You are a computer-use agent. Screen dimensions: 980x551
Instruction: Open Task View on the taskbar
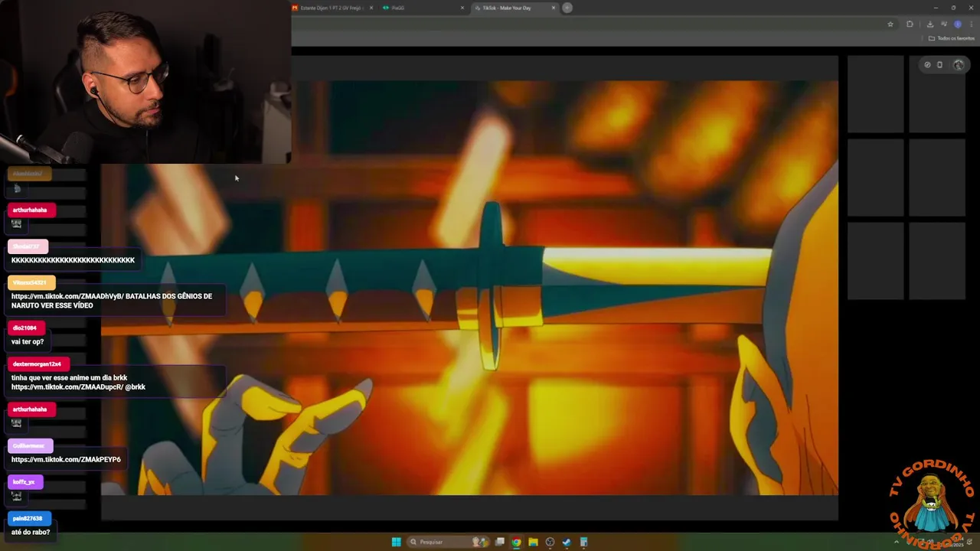point(500,542)
